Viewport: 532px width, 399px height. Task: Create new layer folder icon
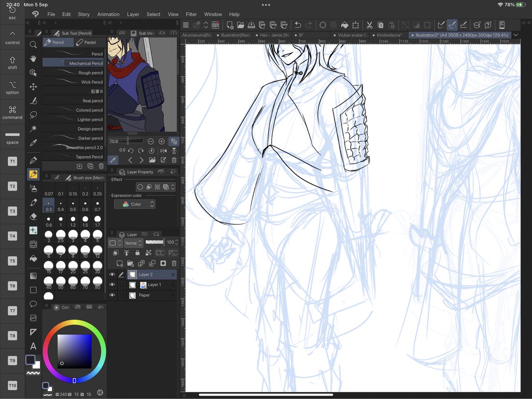tap(130, 263)
